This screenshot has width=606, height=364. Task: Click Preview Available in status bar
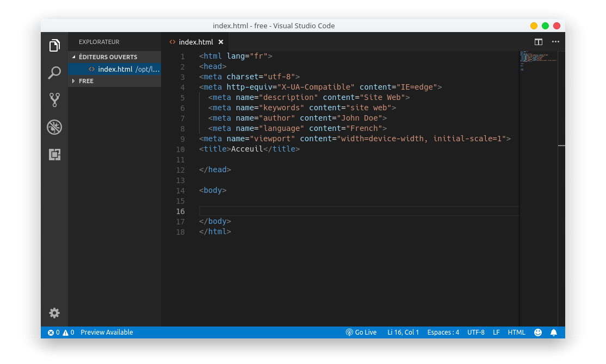[107, 332]
